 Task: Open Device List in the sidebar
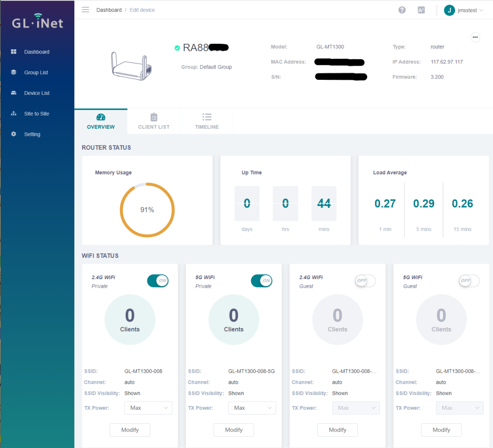click(37, 93)
